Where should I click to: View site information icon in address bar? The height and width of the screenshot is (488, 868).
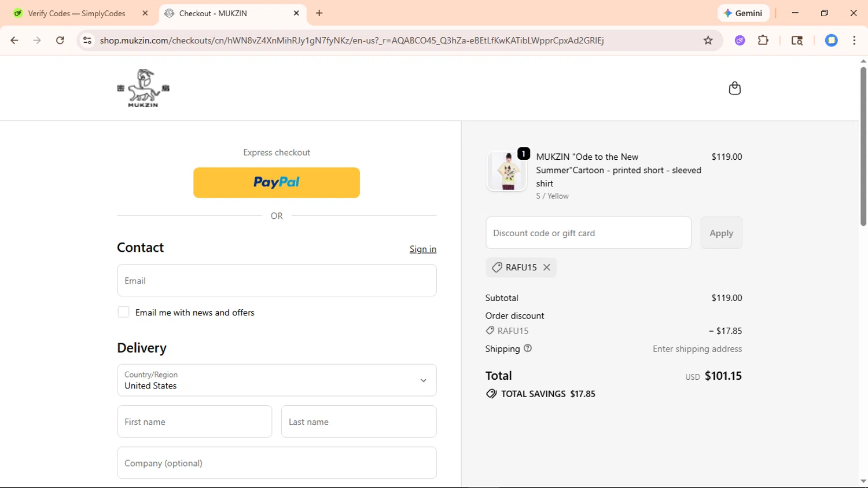[87, 41]
